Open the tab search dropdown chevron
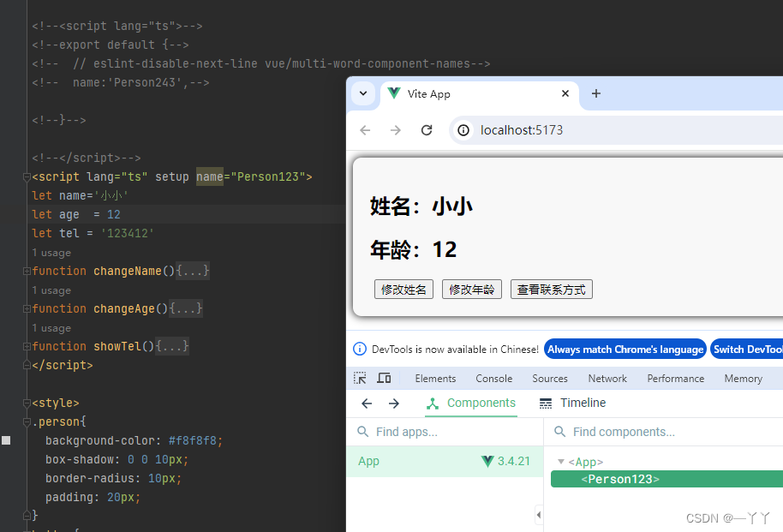This screenshot has height=532, width=783. pos(363,93)
